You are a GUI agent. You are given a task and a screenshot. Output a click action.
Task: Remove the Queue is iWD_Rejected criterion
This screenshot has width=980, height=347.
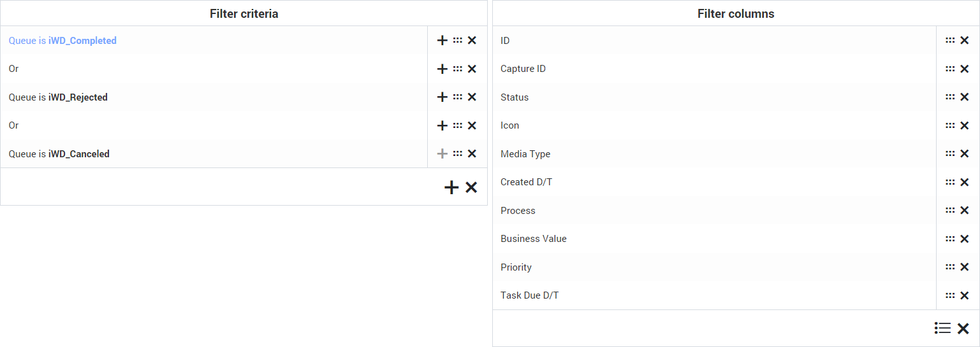point(472,97)
